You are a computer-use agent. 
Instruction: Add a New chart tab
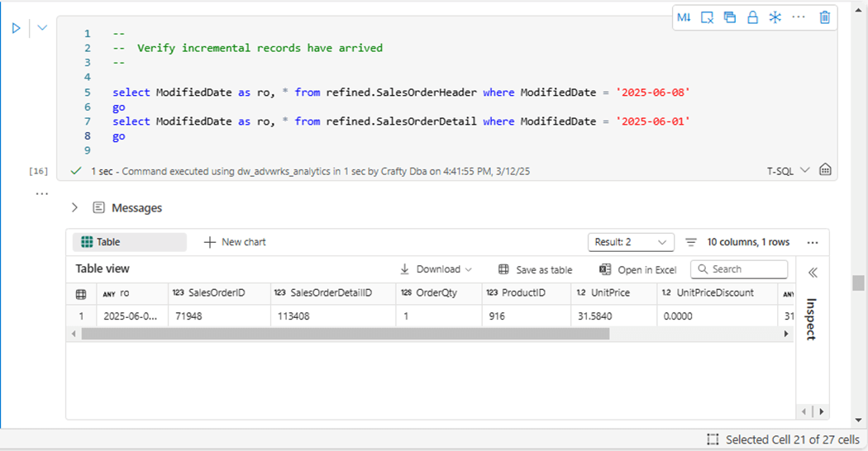[x=235, y=242]
